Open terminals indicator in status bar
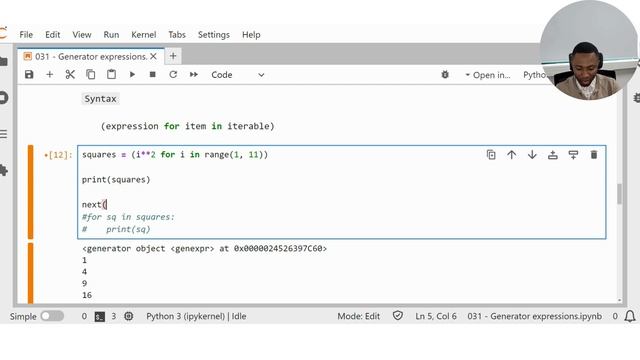 point(100,316)
